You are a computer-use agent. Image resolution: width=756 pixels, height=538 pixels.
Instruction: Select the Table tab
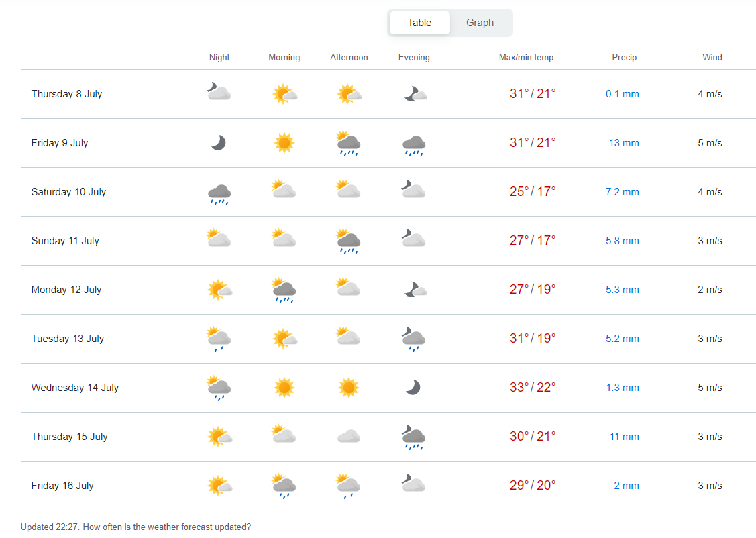click(x=419, y=23)
